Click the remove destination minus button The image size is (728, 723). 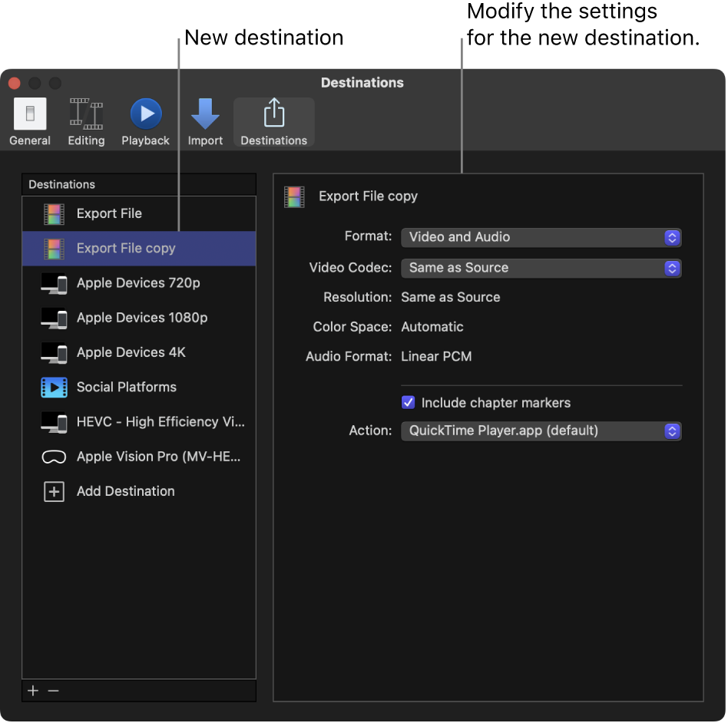53,690
